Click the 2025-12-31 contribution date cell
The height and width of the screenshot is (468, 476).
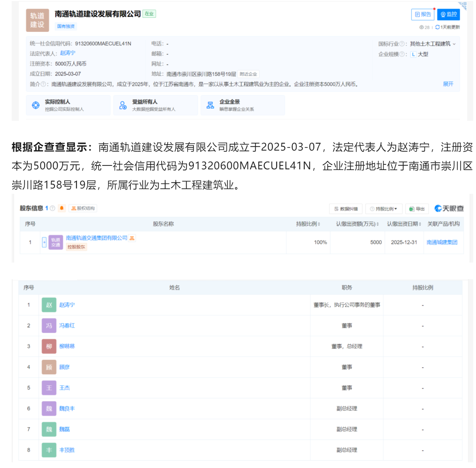click(x=404, y=242)
